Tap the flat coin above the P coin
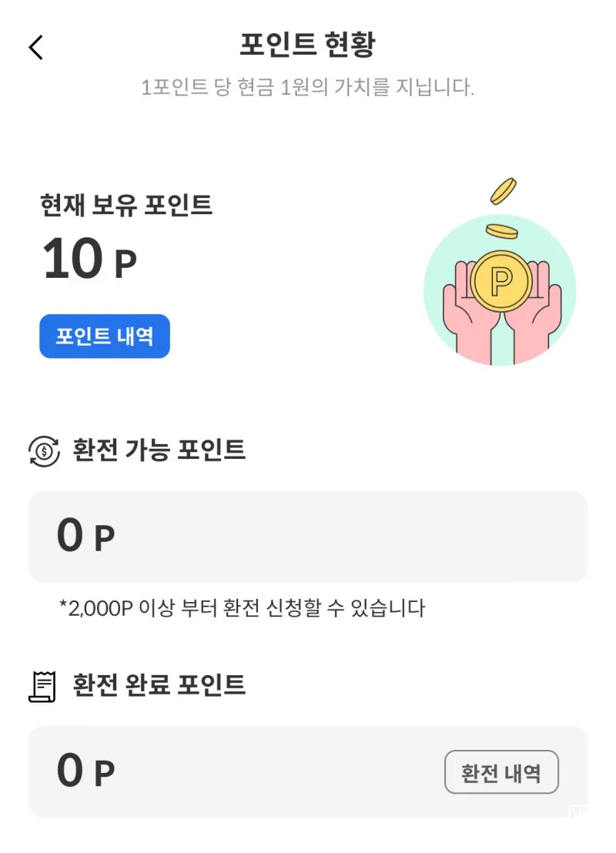Screen dimensions: 616x853 (502, 231)
